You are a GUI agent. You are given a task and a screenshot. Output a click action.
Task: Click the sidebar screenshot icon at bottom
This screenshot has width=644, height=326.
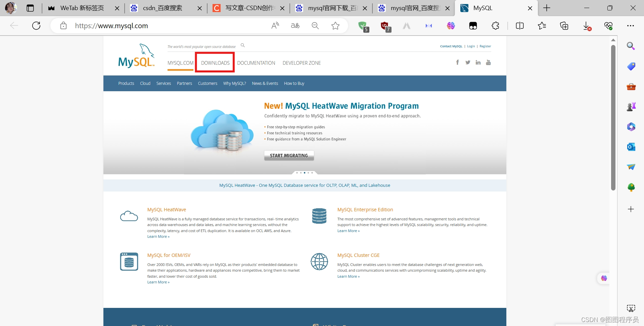631,308
